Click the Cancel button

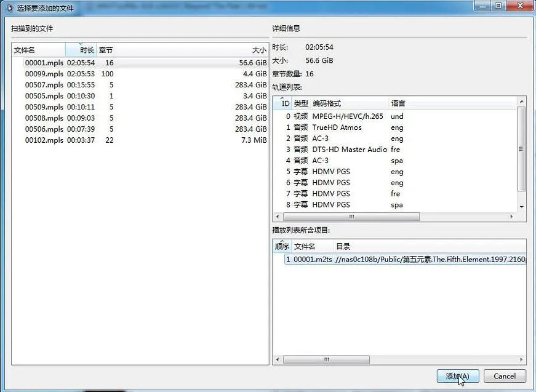504,376
